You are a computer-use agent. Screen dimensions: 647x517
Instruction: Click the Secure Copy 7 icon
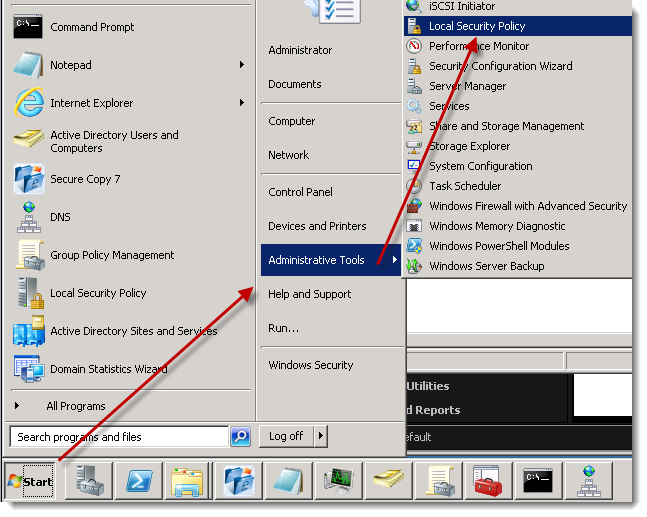point(28,179)
